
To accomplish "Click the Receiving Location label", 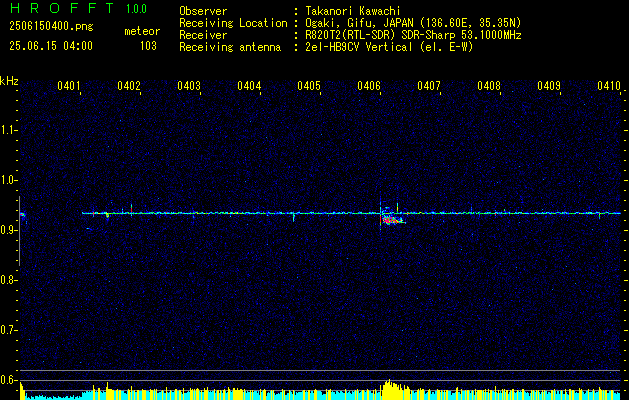I will coord(233,23).
